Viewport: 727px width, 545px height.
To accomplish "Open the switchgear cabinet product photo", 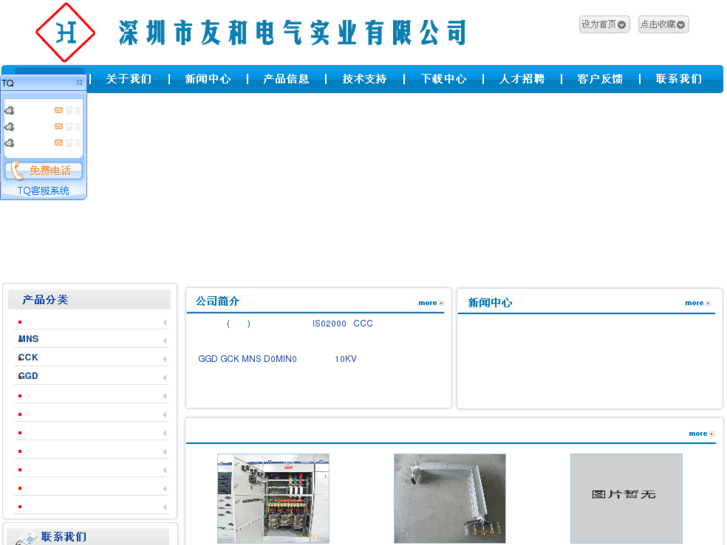I will coord(273,499).
